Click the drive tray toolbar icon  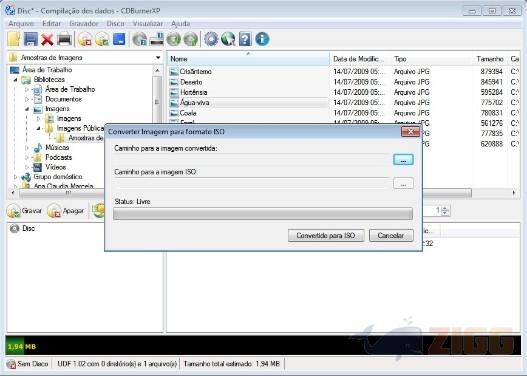[157, 39]
